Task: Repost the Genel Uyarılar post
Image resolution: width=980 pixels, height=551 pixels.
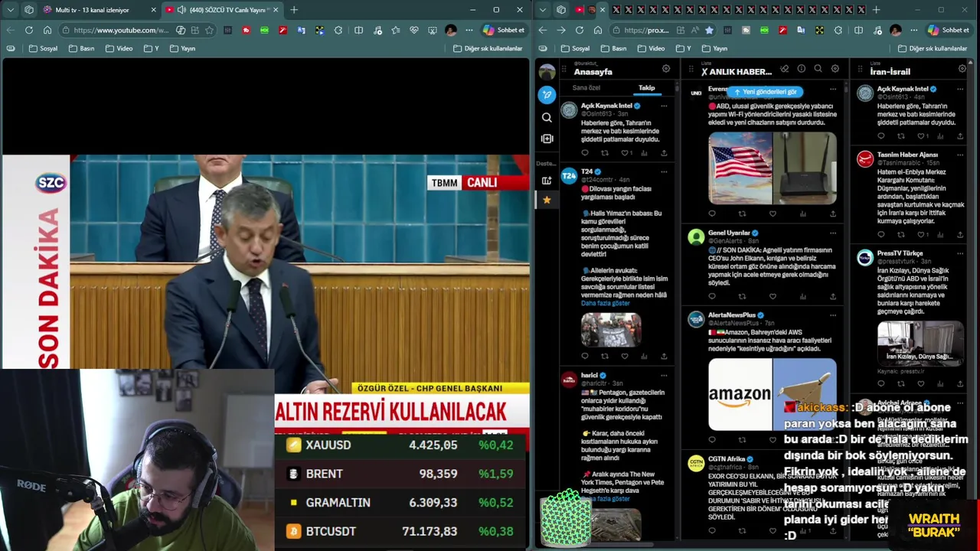Action: 742,297
